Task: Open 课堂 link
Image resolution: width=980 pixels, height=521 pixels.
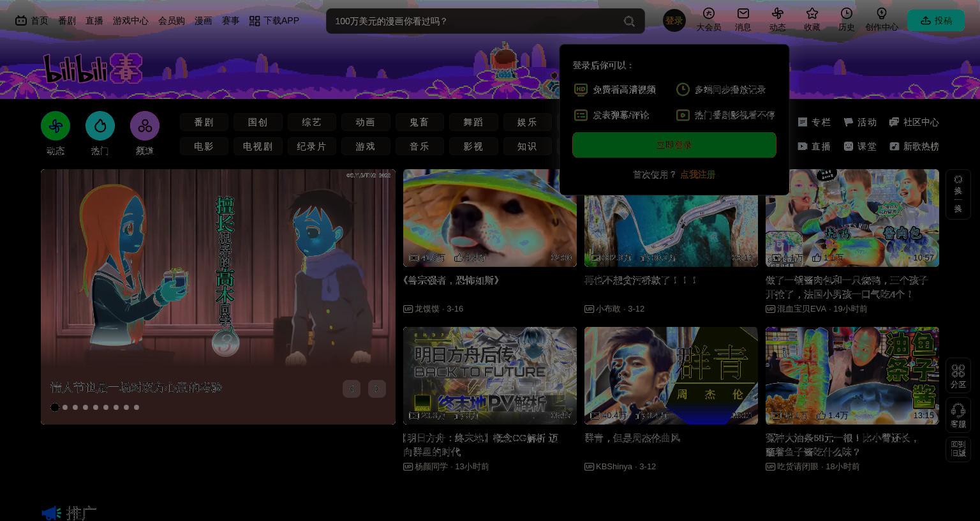Action: tap(860, 146)
